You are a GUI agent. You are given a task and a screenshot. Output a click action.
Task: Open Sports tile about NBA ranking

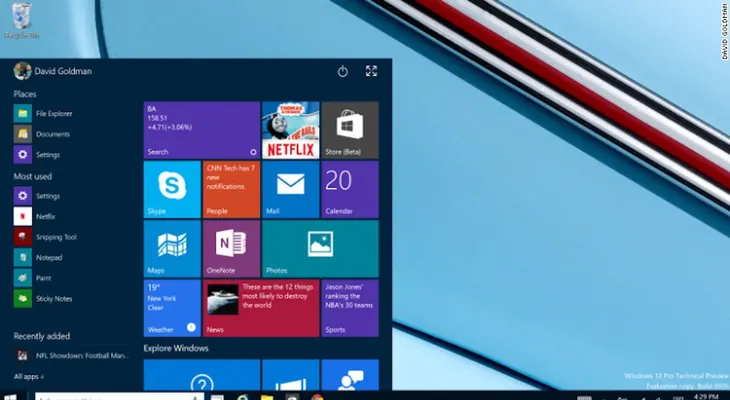(350, 308)
